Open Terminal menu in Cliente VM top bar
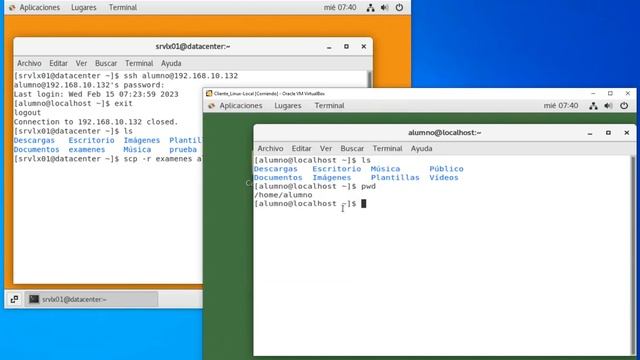 click(x=329, y=106)
